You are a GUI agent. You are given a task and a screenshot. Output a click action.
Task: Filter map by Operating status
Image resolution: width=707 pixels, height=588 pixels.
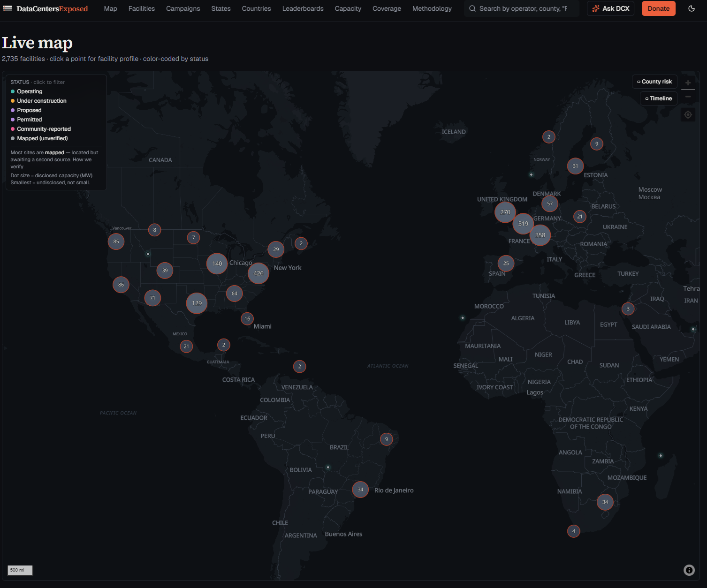(x=26, y=91)
